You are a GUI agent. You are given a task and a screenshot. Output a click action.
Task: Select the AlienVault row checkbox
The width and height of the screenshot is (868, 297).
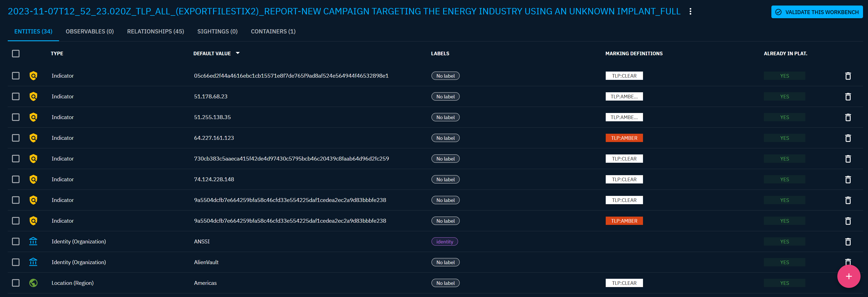(16, 262)
